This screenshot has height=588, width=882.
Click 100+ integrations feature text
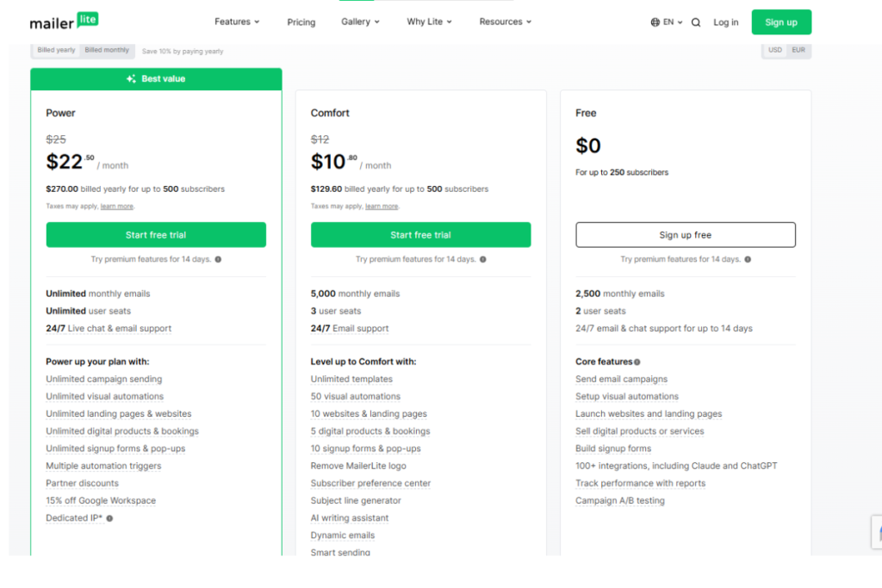click(x=676, y=467)
